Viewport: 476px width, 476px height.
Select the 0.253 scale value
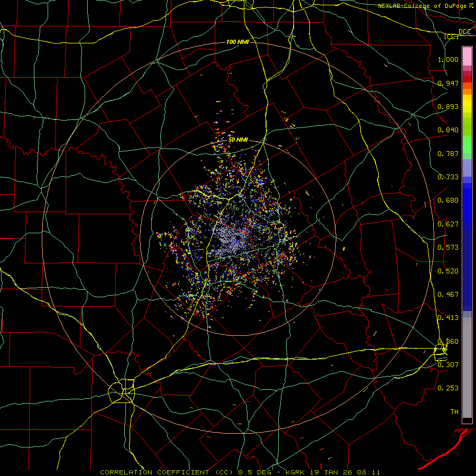tap(448, 388)
